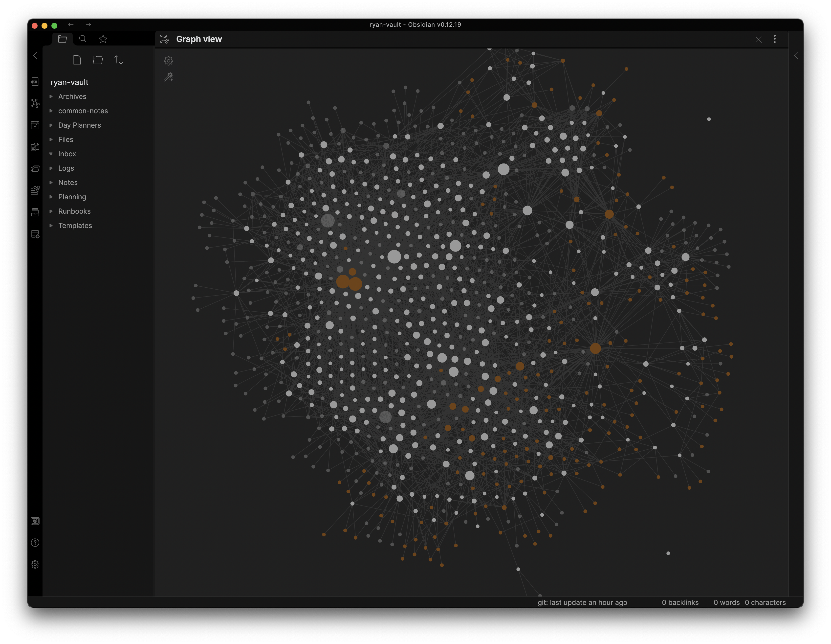Open more options menu in Graph view

coord(775,39)
